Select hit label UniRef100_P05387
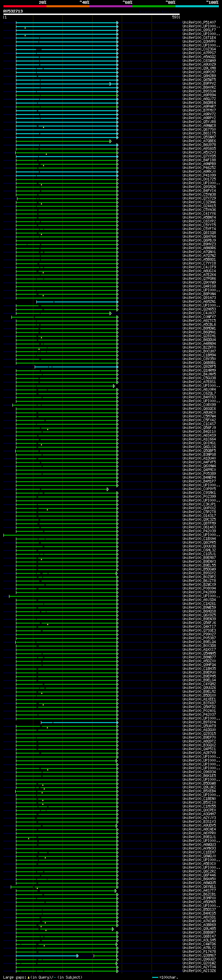The image size is (222, 980). click(x=199, y=638)
